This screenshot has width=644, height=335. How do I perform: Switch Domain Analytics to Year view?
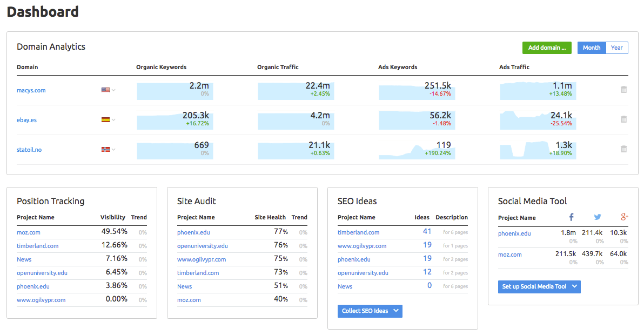point(617,48)
